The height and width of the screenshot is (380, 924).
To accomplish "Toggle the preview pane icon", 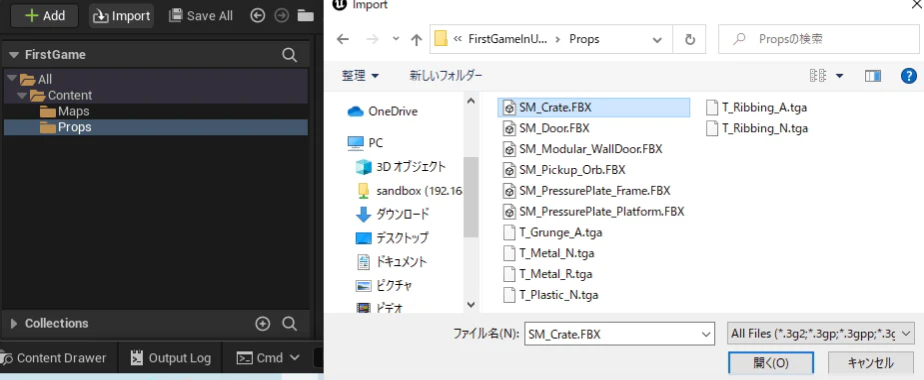I will (x=873, y=75).
